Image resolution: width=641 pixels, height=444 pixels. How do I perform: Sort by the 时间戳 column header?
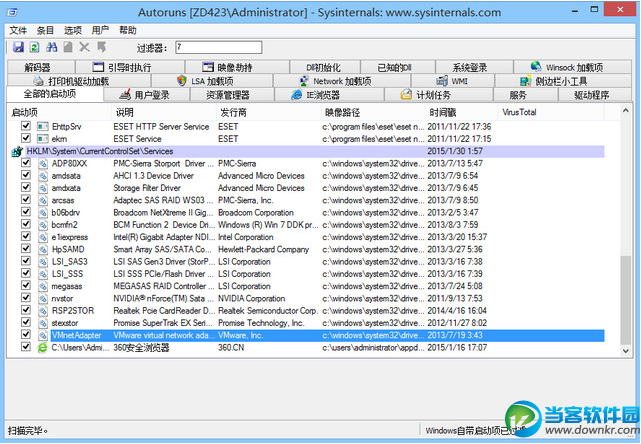(462, 112)
